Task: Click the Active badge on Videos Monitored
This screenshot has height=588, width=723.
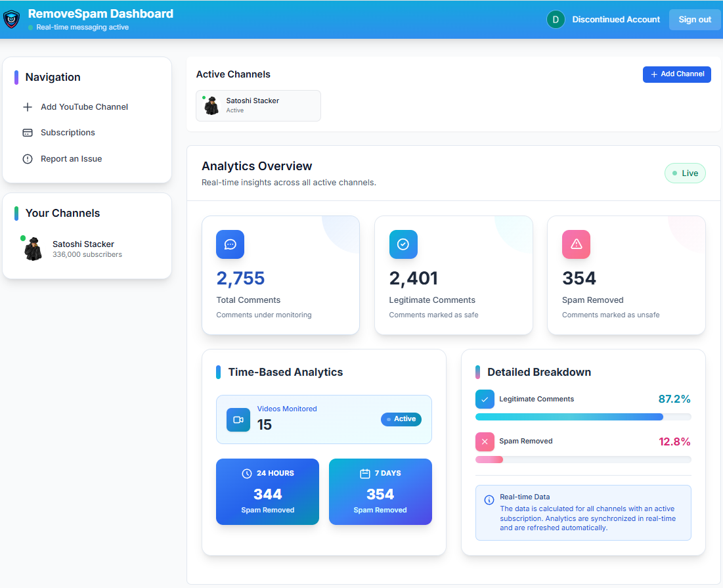Action: point(401,419)
